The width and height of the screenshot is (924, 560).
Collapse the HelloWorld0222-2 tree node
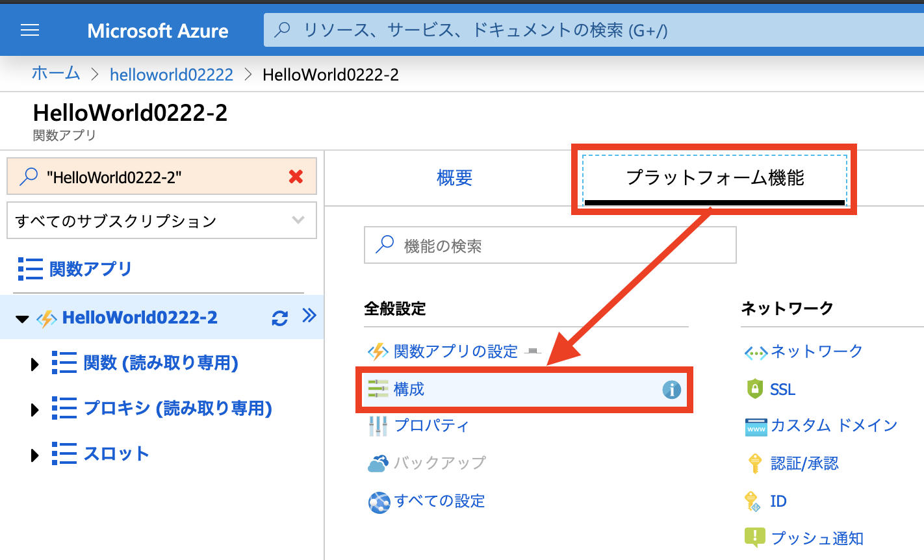point(23,319)
